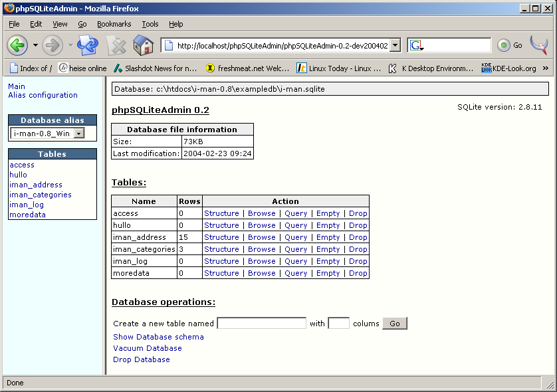The height and width of the screenshot is (392, 557).
Task: Click the Google search input box
Action: point(457,45)
